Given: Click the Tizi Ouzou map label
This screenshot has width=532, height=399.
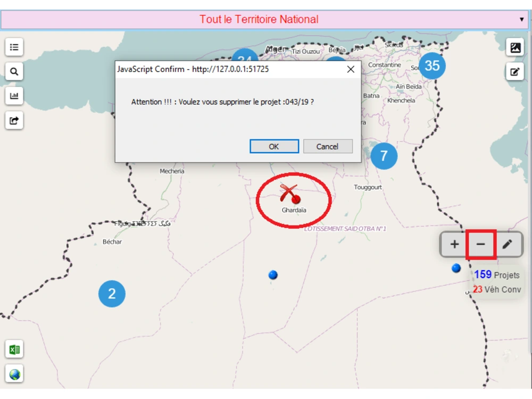Looking at the screenshot, I should [306, 52].
